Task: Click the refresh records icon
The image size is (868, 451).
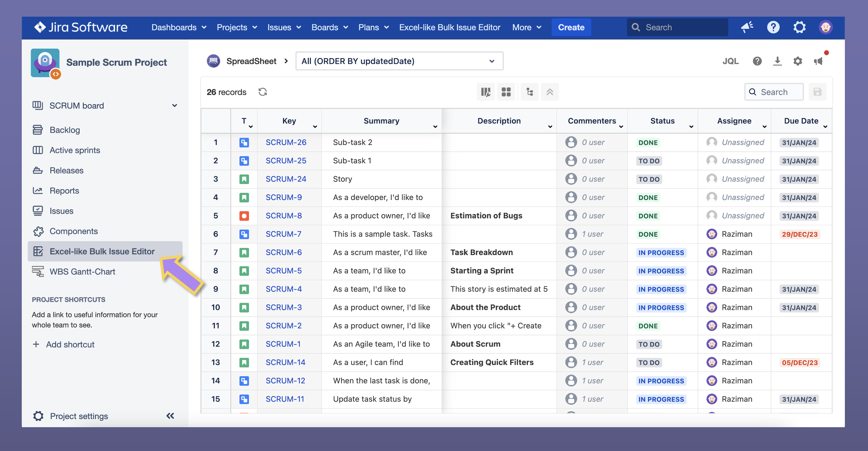Action: tap(262, 92)
